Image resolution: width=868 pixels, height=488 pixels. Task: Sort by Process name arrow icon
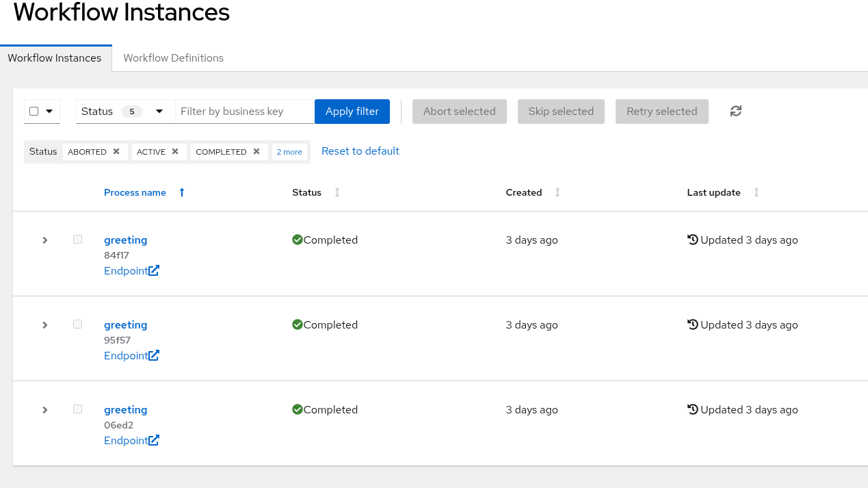pyautogui.click(x=182, y=192)
